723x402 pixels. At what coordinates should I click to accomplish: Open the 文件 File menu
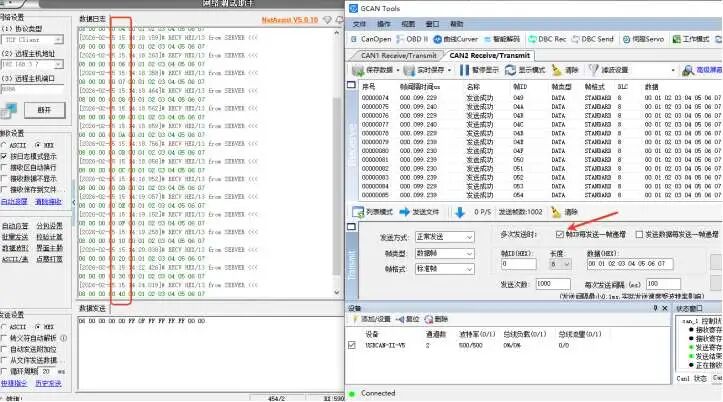359,24
